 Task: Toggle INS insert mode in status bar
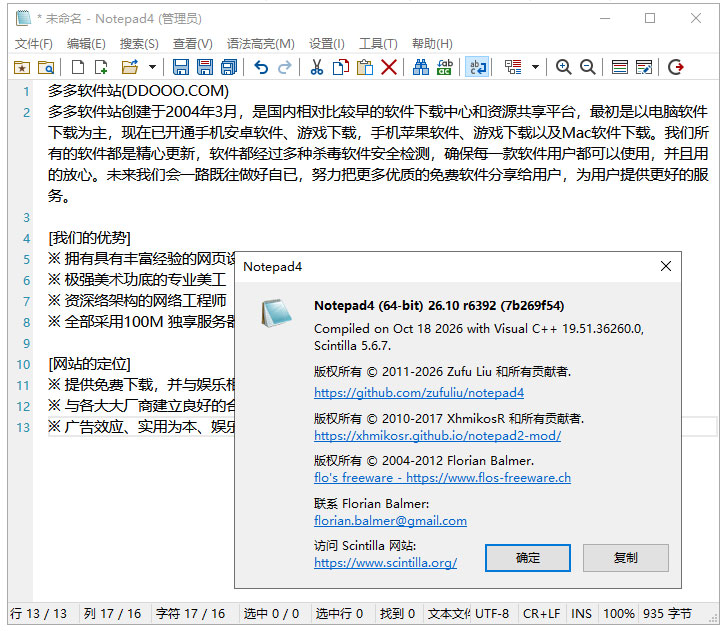coord(581,614)
